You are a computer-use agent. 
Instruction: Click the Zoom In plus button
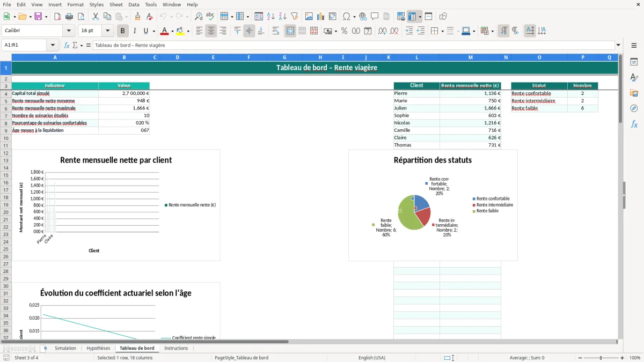[623, 358]
